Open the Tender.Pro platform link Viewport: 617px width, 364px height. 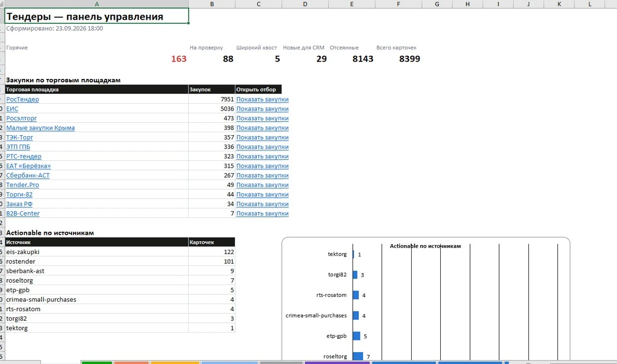(x=23, y=185)
